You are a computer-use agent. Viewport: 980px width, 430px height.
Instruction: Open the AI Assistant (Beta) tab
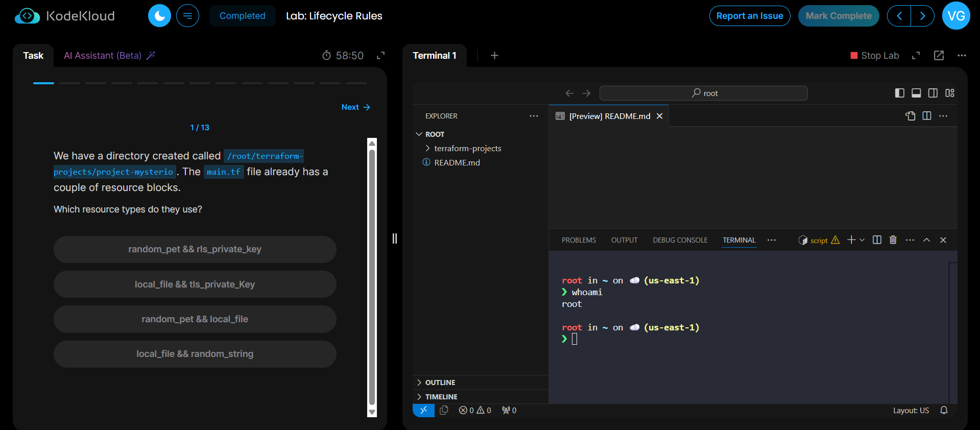(x=109, y=56)
